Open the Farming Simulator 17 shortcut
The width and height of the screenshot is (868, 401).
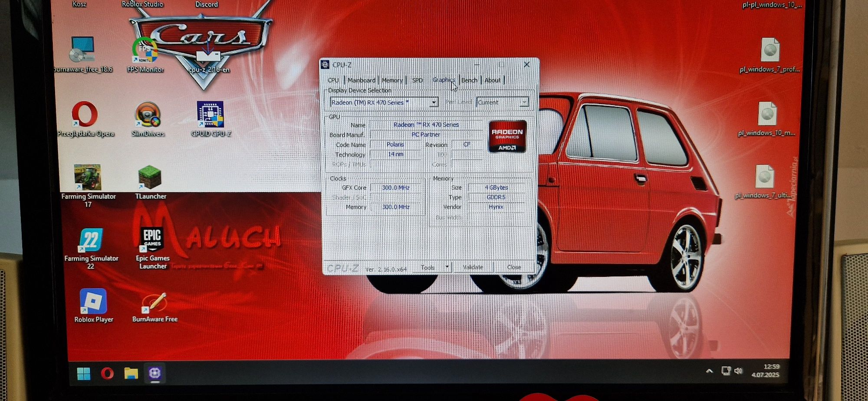coord(88,185)
